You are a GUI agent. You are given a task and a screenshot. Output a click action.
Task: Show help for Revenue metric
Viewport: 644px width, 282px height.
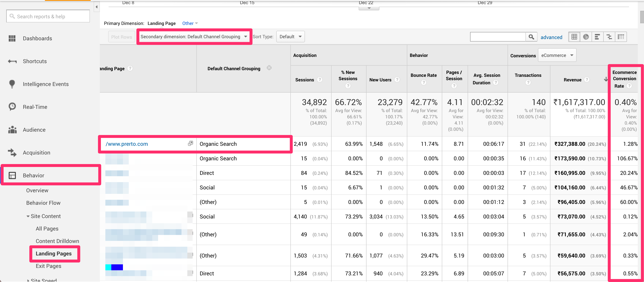[x=587, y=80]
